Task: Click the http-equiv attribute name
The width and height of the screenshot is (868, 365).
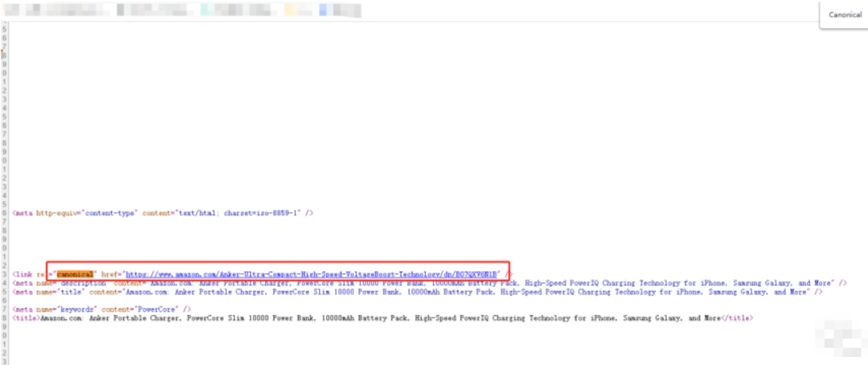Action: tap(68, 213)
